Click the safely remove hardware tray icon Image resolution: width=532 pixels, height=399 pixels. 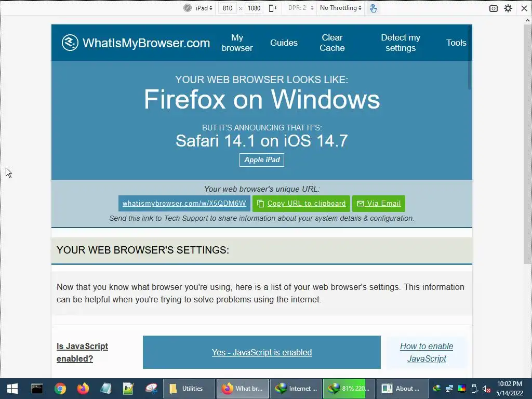point(474,389)
